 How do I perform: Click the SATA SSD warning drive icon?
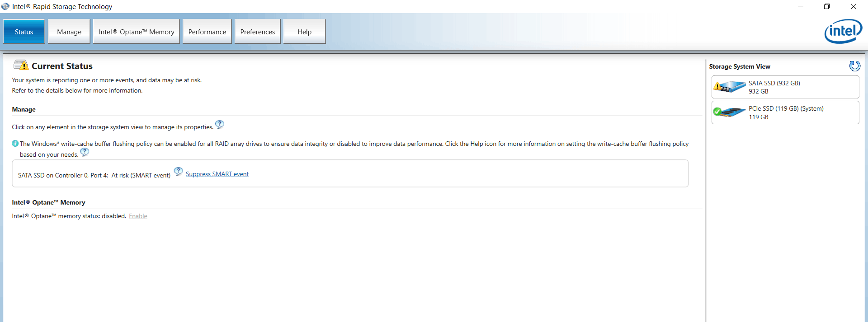[x=729, y=86]
